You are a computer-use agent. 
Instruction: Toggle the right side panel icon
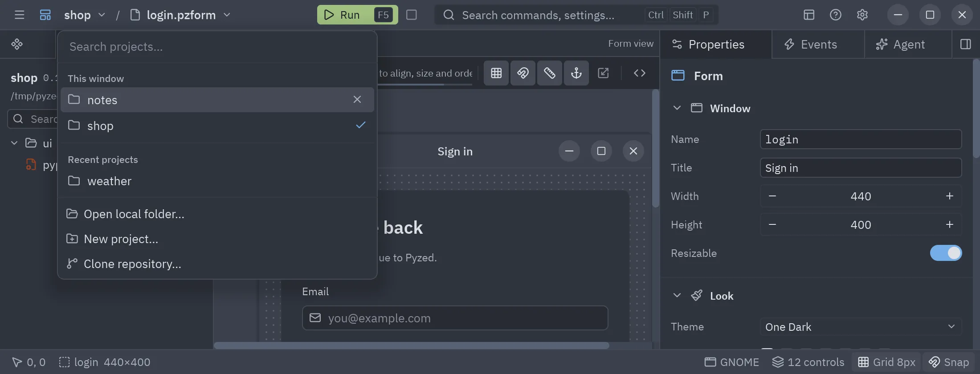[x=966, y=44]
